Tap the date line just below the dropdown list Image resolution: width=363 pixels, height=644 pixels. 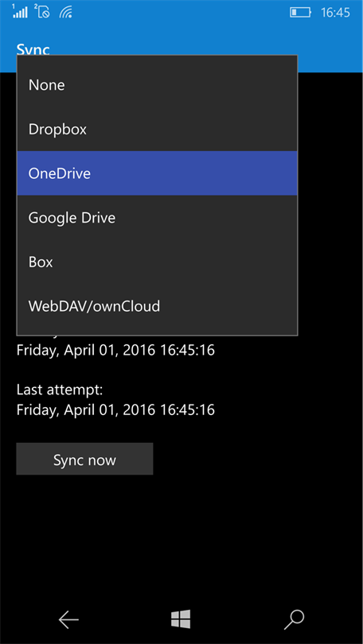115,351
